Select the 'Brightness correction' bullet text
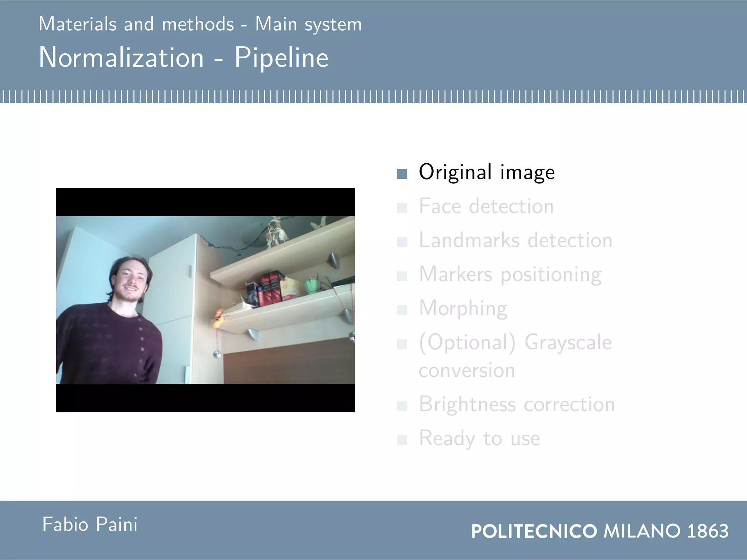747x560 pixels. point(516,404)
